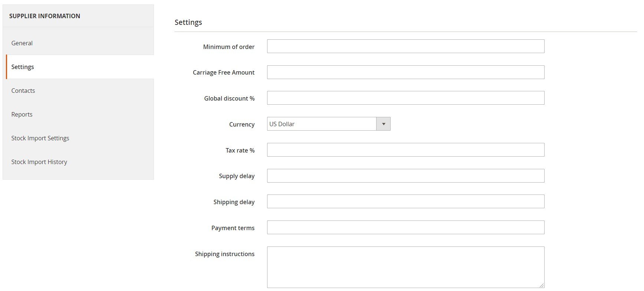Click the Tax rate % input field
The image size is (644, 291).
click(405, 150)
